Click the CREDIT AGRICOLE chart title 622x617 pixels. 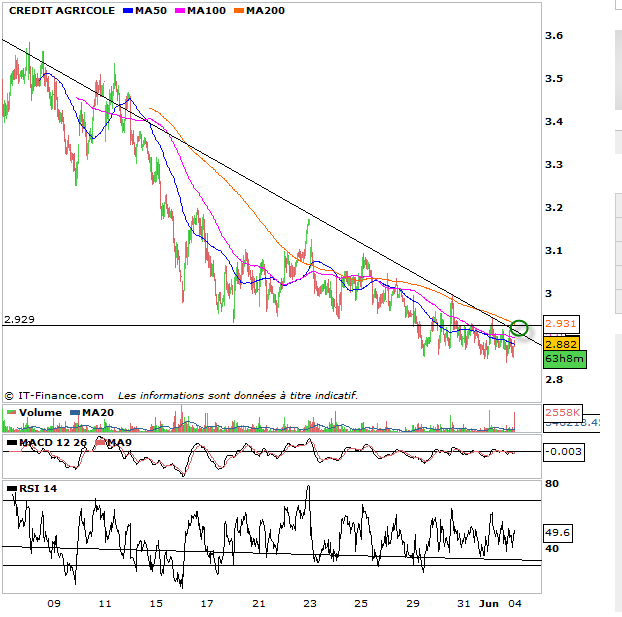[61, 11]
